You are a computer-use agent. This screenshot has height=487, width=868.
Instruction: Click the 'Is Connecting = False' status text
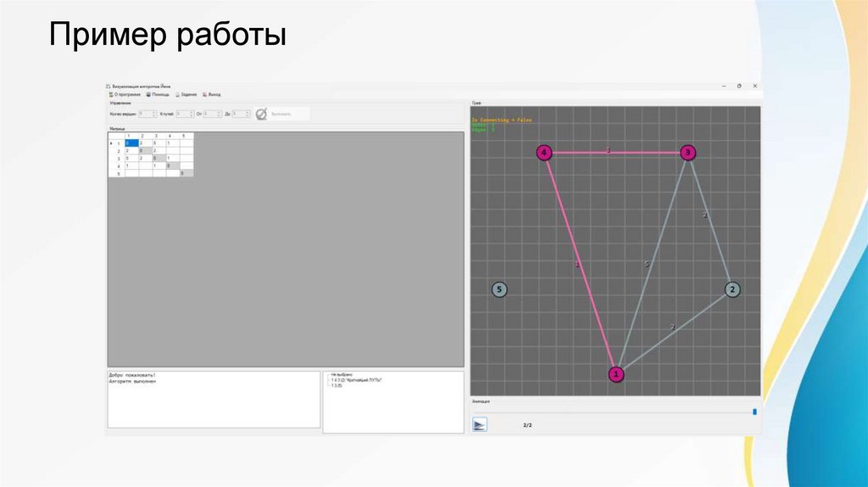click(502, 120)
